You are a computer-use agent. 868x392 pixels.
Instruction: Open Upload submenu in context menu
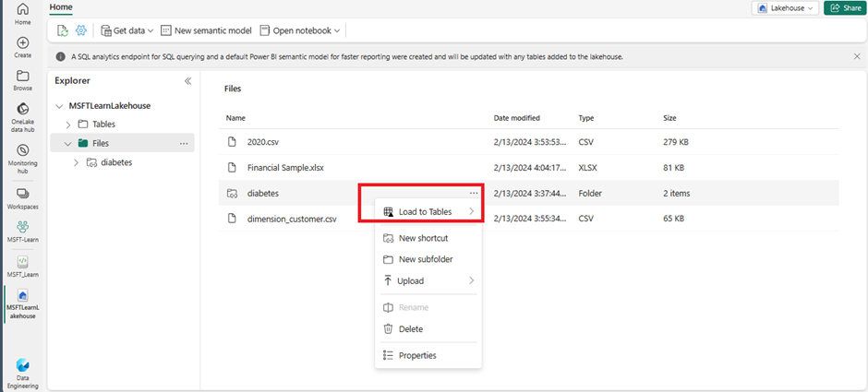429,281
